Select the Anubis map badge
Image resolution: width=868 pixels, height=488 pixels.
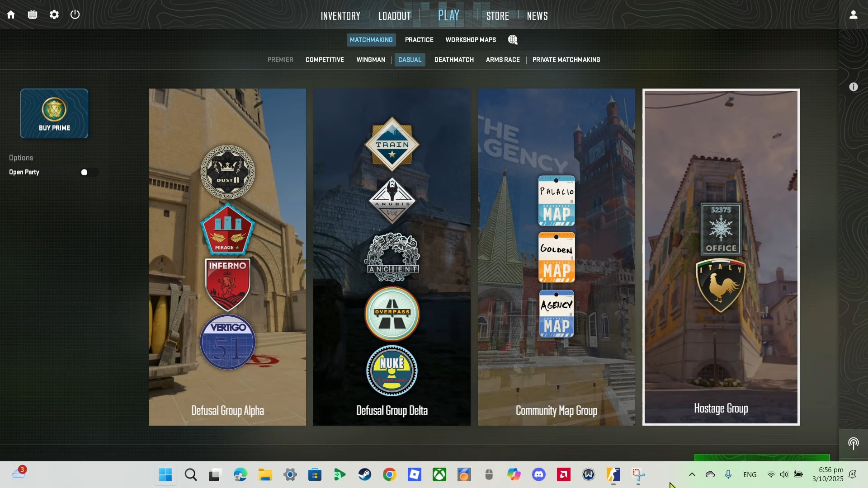(x=392, y=201)
